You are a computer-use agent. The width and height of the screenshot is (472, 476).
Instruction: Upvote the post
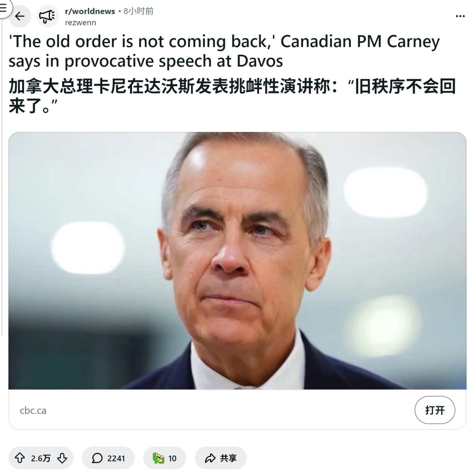[20, 458]
